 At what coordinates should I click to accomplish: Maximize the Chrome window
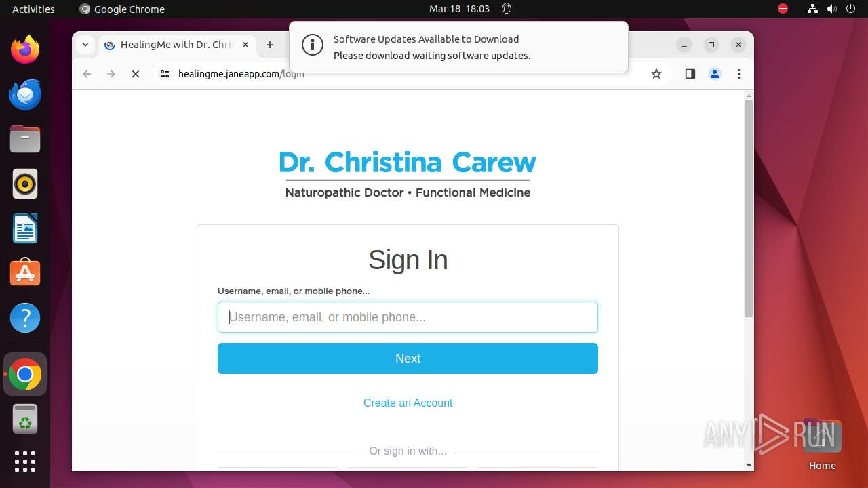pyautogui.click(x=711, y=45)
